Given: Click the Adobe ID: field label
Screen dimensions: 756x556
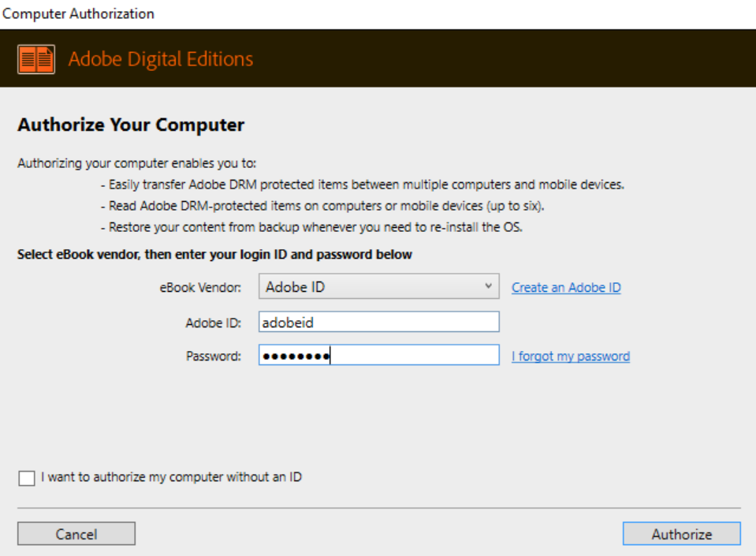Looking at the screenshot, I should (x=213, y=323).
